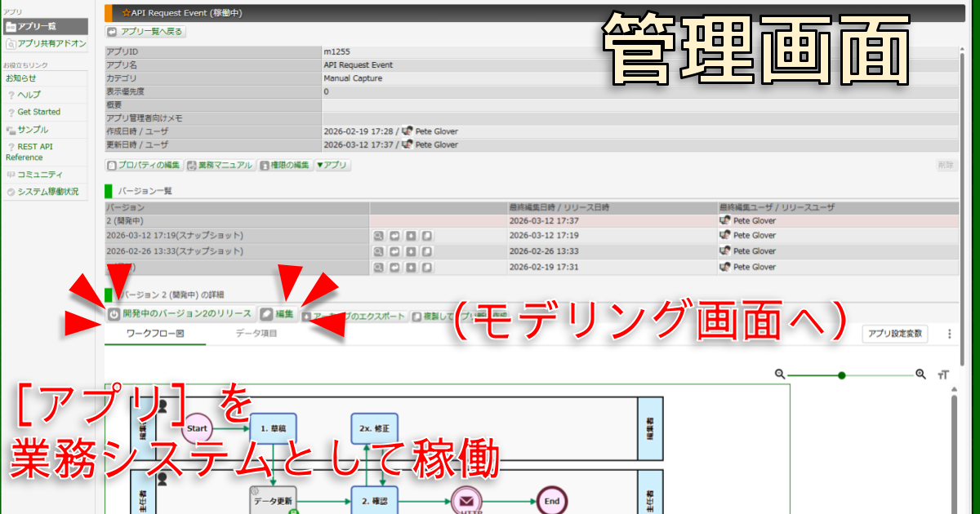The width and height of the screenshot is (980, 514).
Task: Download archive of the 2026-02-26 13:33 snapshot
Action: (x=411, y=251)
